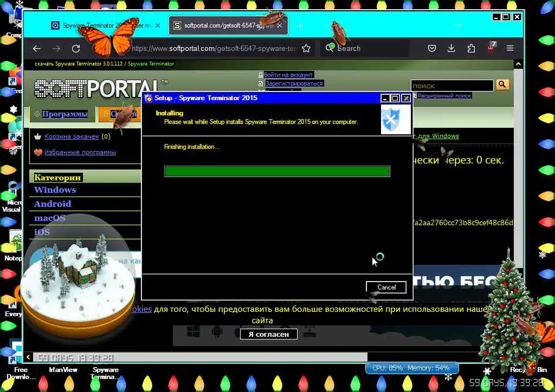The image size is (555, 392).
Task: Select the softportal.com/getsoft tab
Action: click(x=228, y=25)
